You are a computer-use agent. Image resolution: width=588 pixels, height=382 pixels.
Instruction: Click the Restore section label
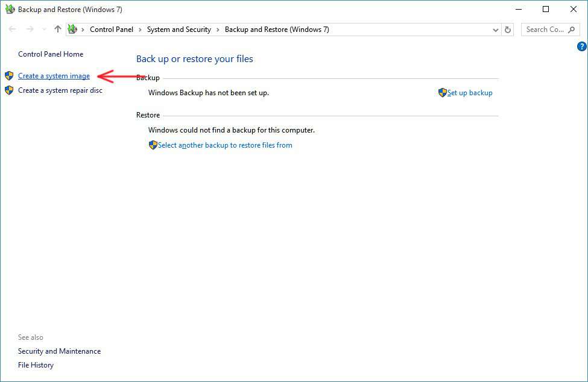(x=148, y=115)
